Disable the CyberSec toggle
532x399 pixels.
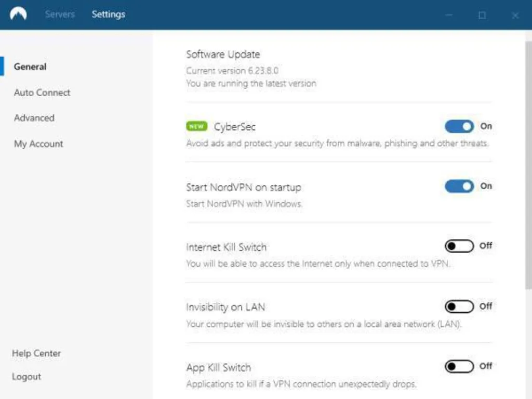coord(459,126)
